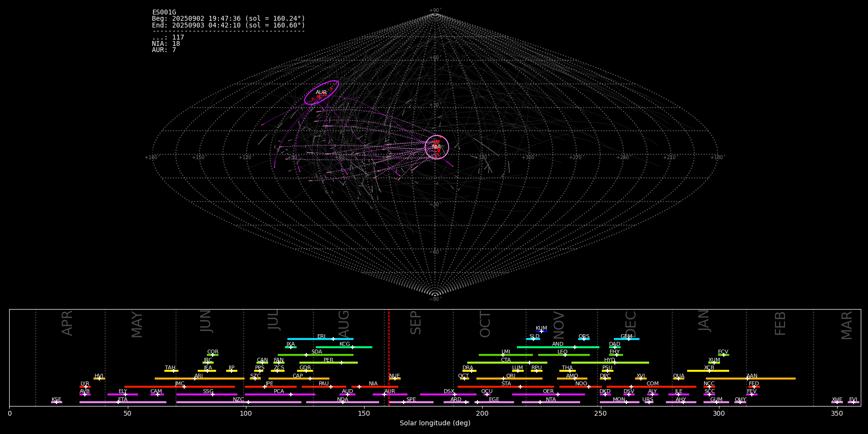Click the ES001G station title text
This screenshot has width=868, height=434.
164,13
